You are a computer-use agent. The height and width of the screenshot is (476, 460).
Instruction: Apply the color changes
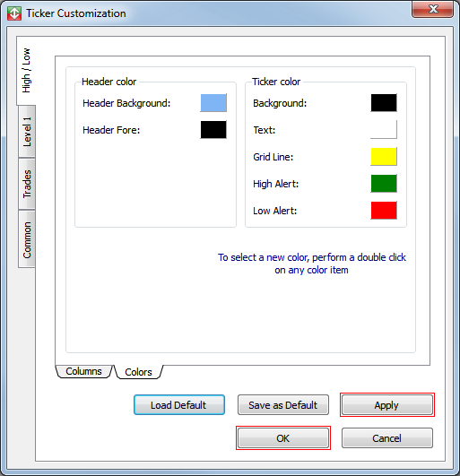point(387,405)
